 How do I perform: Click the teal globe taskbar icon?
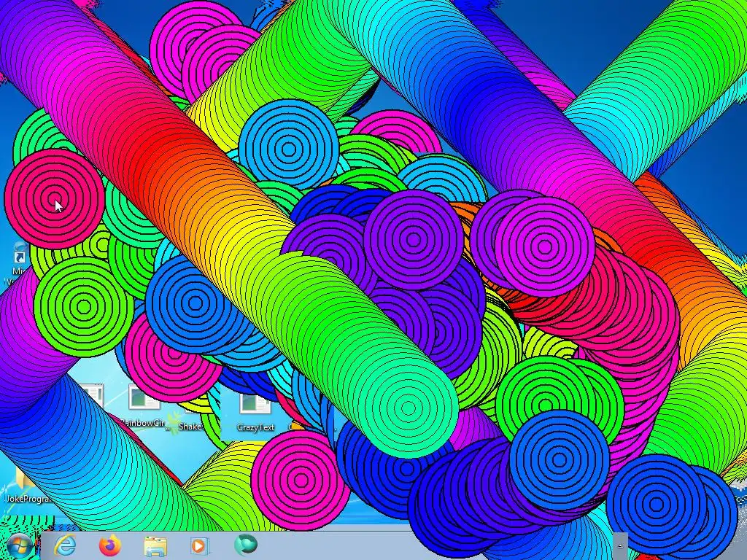(245, 545)
